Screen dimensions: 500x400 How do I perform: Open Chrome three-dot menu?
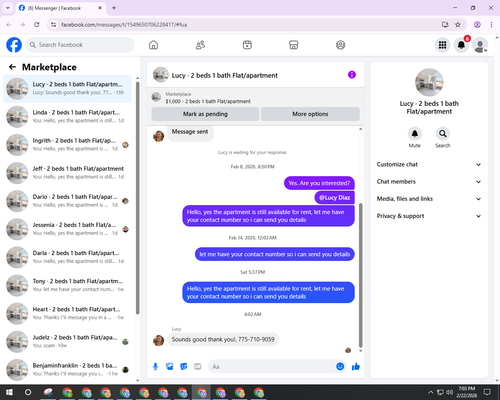tap(491, 24)
